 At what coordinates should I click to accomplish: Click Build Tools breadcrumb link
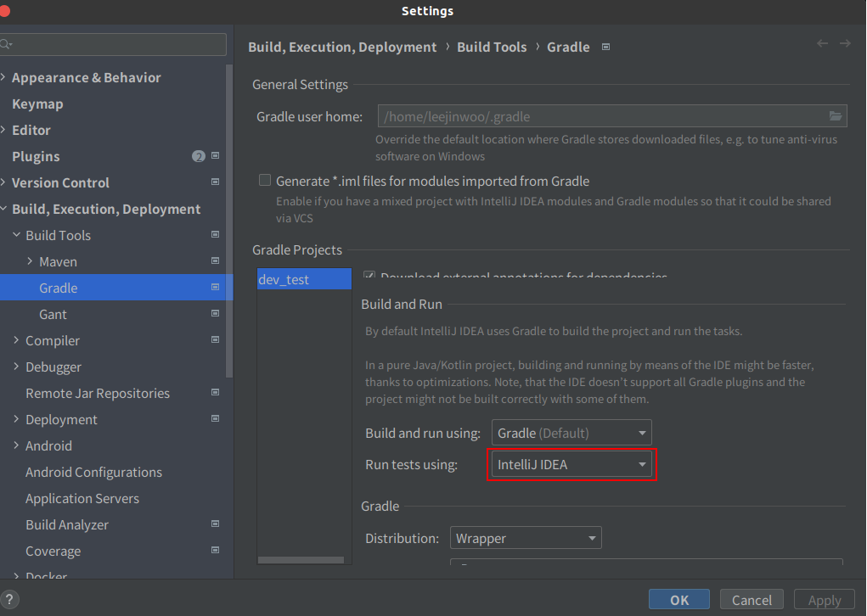[x=492, y=47]
